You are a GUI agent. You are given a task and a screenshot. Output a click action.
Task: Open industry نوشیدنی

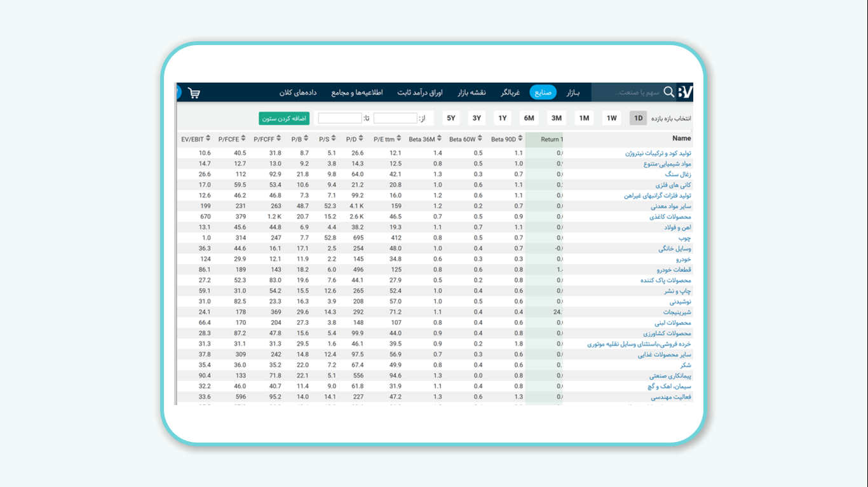(x=680, y=302)
